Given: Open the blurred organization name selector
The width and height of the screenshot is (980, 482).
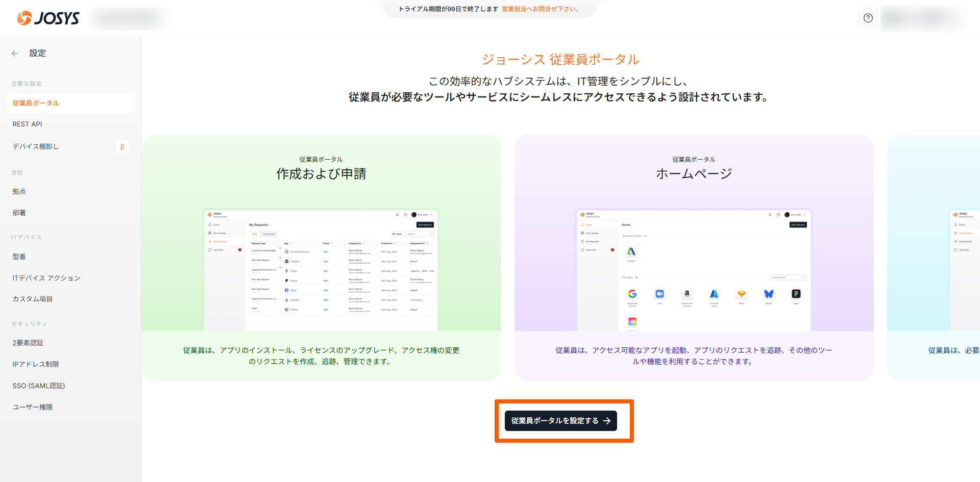Looking at the screenshot, I should pyautogui.click(x=129, y=18).
